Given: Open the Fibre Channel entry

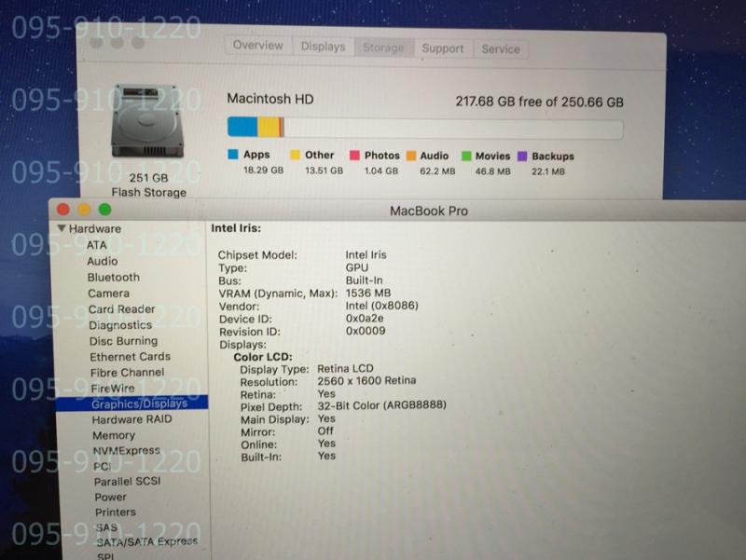Looking at the screenshot, I should pos(128,372).
